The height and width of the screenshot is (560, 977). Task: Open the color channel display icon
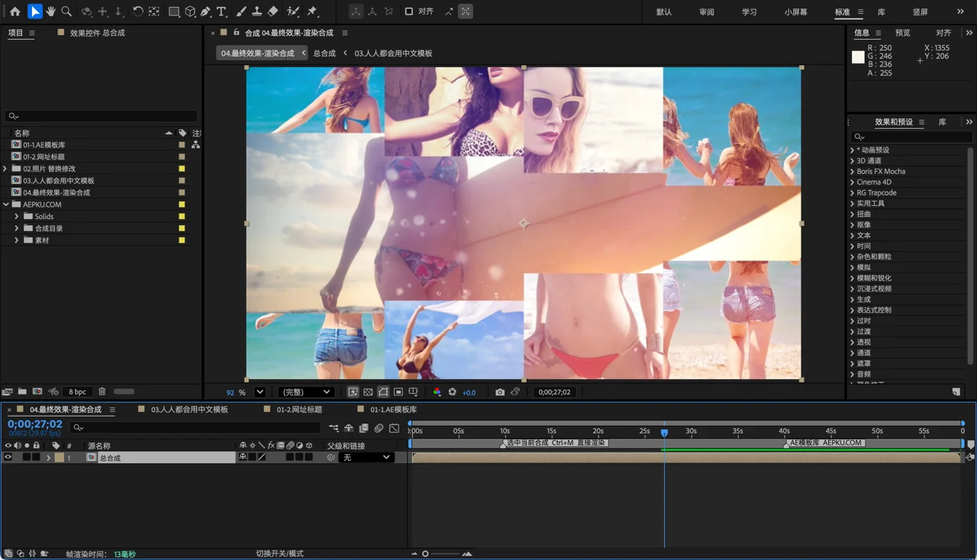pyautogui.click(x=437, y=392)
